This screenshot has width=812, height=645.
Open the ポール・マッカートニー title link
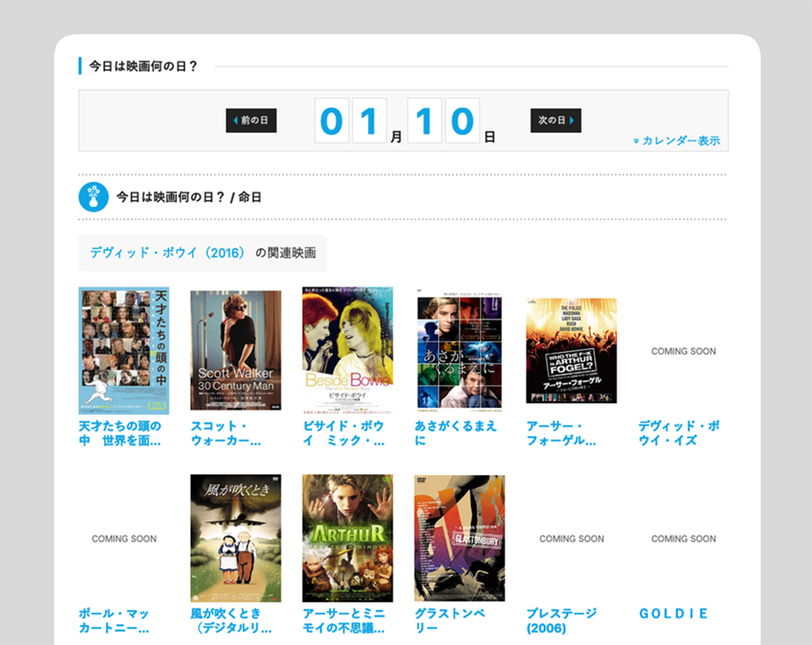click(x=114, y=621)
